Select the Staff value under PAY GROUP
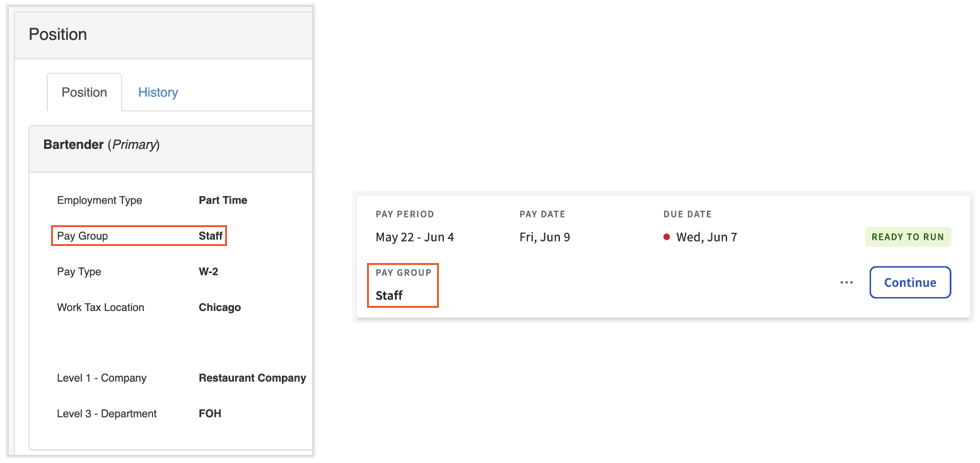The height and width of the screenshot is (463, 980). point(389,295)
